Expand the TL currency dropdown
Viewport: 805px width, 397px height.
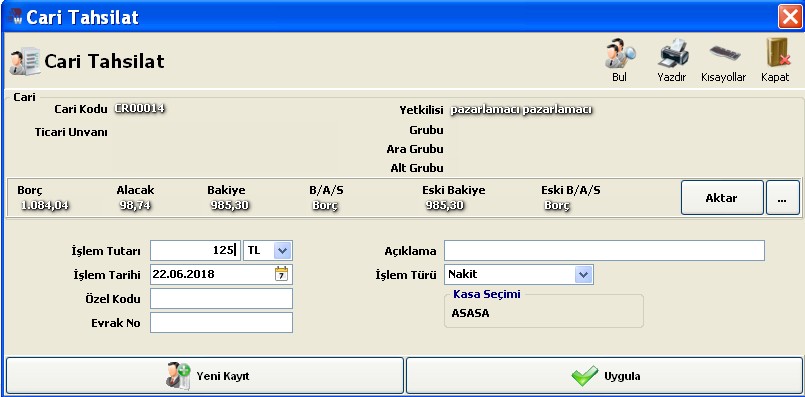[283, 251]
